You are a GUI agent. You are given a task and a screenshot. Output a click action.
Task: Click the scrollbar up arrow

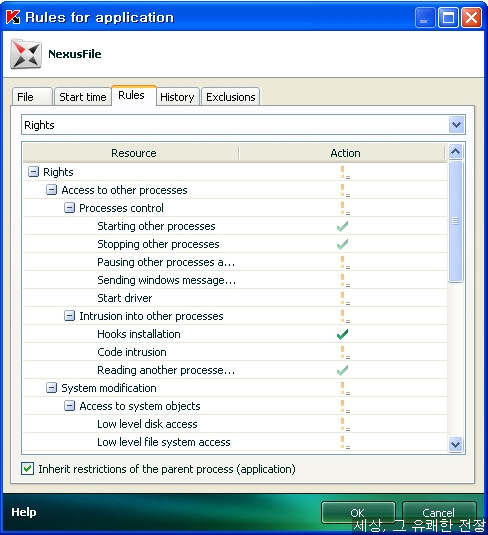point(456,152)
